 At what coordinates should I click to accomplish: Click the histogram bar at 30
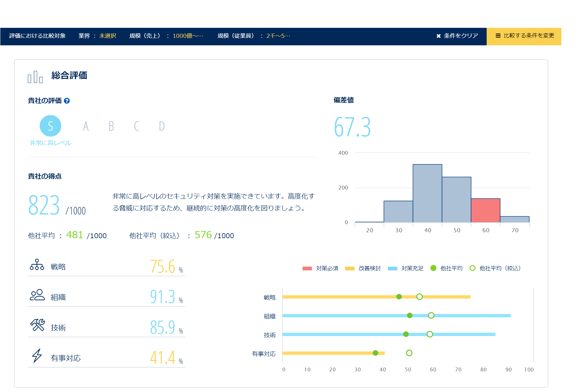[398, 212]
